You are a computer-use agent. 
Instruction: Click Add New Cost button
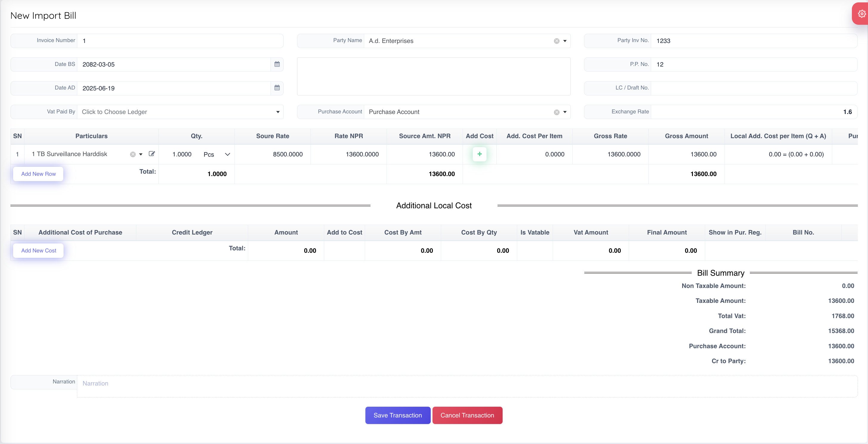click(38, 250)
